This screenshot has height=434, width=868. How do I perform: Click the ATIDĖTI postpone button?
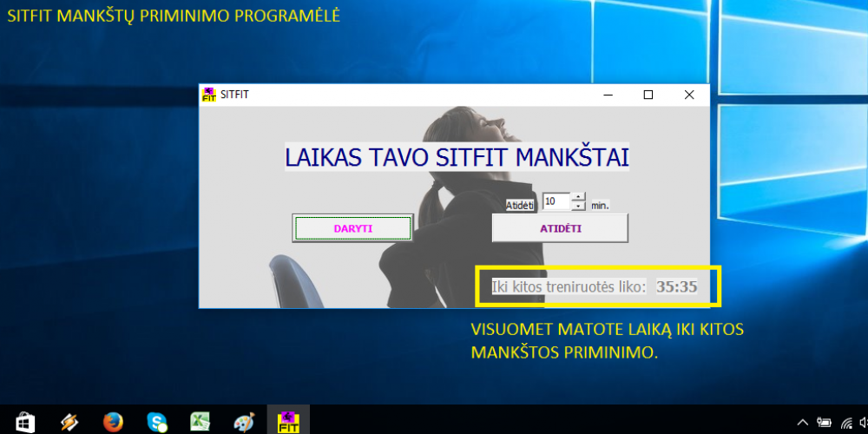coord(560,228)
